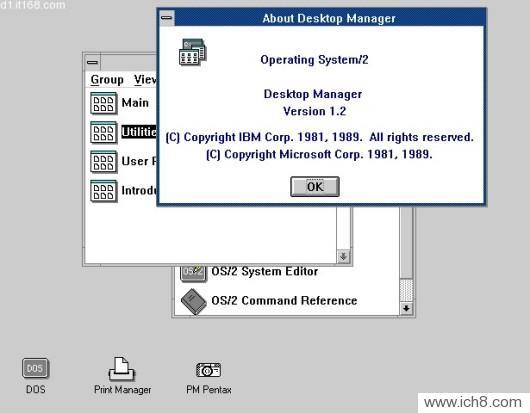
Task: Click the User group label
Action: [x=139, y=161]
